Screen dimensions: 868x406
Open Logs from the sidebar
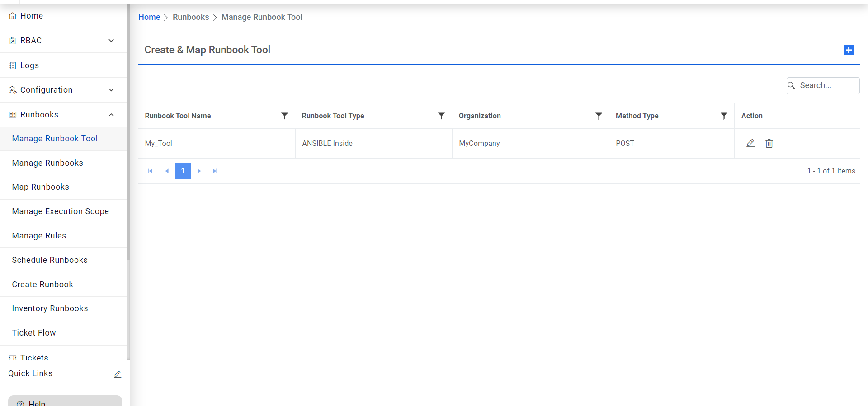coord(29,65)
